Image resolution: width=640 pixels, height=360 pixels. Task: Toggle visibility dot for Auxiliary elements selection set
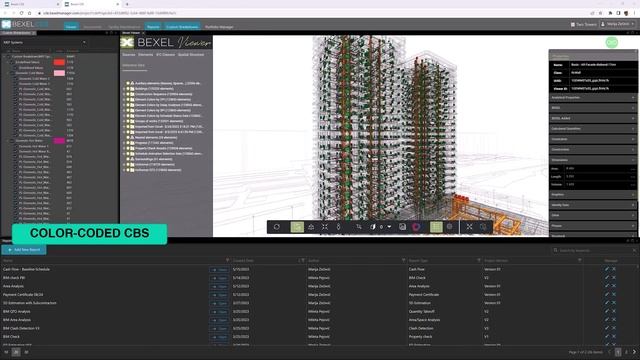pyautogui.click(x=128, y=83)
